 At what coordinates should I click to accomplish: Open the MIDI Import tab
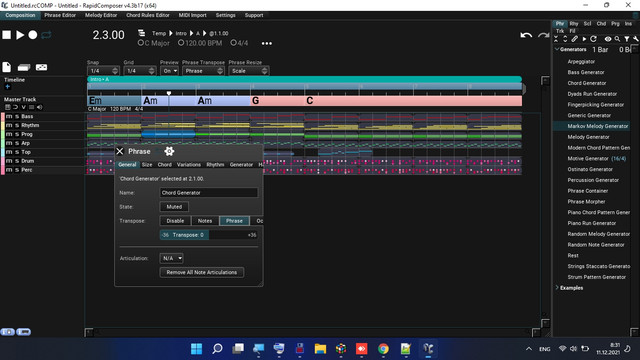click(192, 15)
